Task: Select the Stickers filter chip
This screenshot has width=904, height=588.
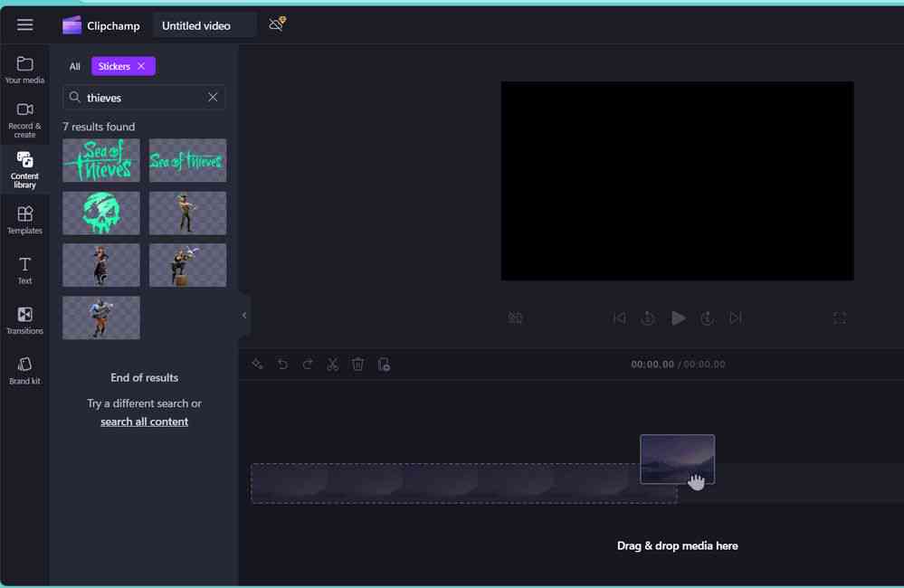Action: [114, 66]
